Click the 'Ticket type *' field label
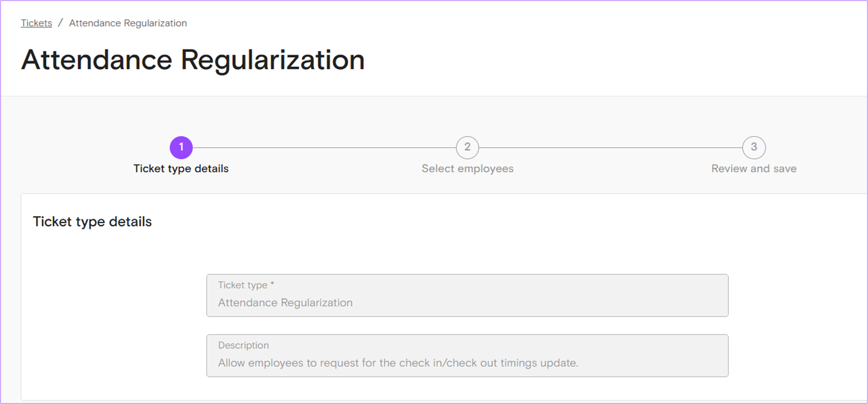 243,285
